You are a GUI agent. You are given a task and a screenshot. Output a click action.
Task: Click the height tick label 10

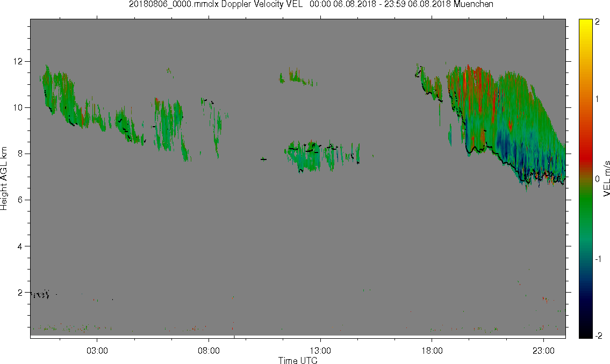point(18,107)
